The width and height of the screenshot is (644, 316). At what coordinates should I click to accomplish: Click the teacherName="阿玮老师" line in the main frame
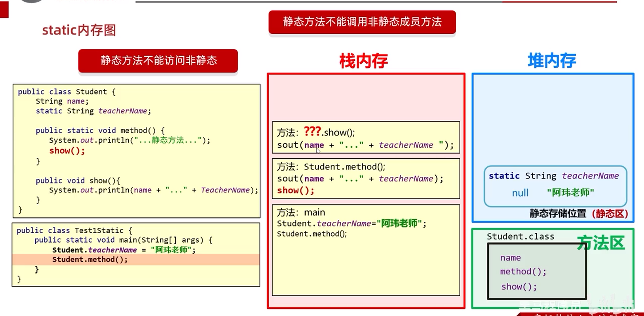tap(351, 223)
